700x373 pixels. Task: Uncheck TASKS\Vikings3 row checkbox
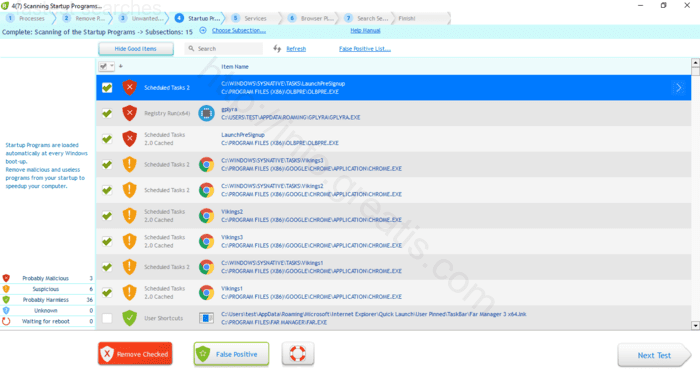pyautogui.click(x=107, y=165)
